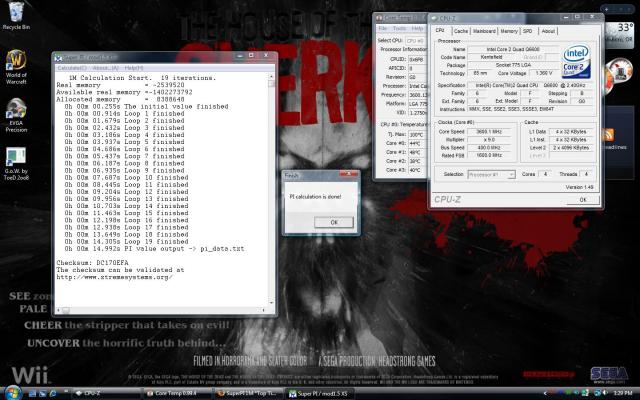Click the 'PI value output -> pi_data.txt' line
The height and width of the screenshot is (400, 640).
(154, 249)
